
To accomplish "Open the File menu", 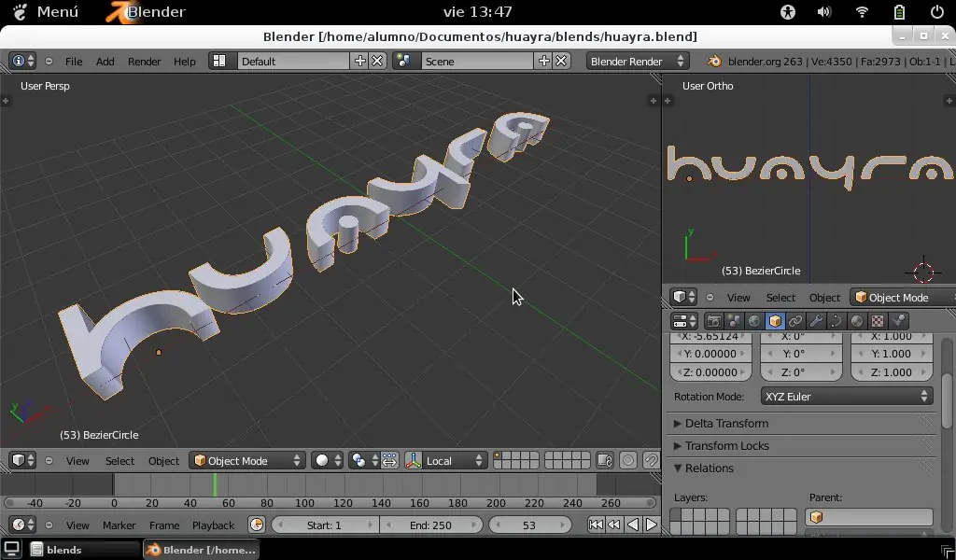I will click(74, 61).
